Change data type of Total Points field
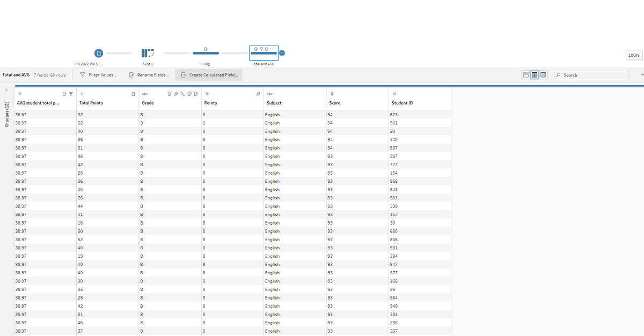Screen dimensions: 644x336 click(x=82, y=94)
